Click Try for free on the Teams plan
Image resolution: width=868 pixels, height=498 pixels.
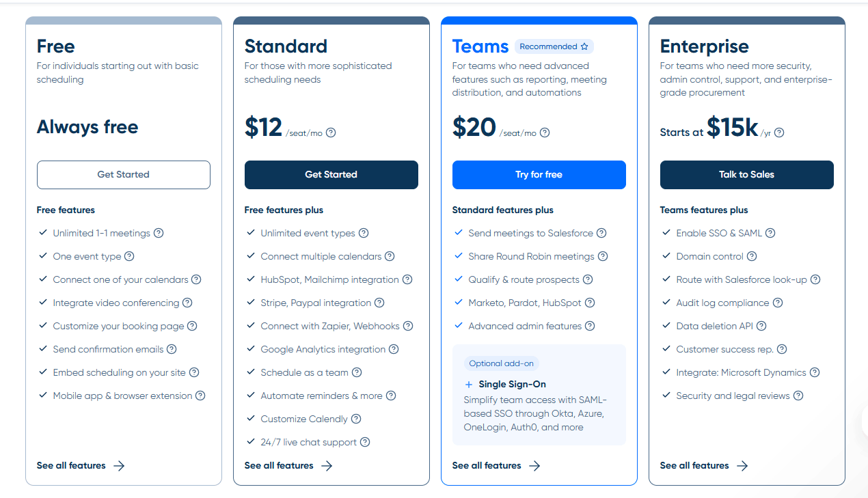[539, 175]
